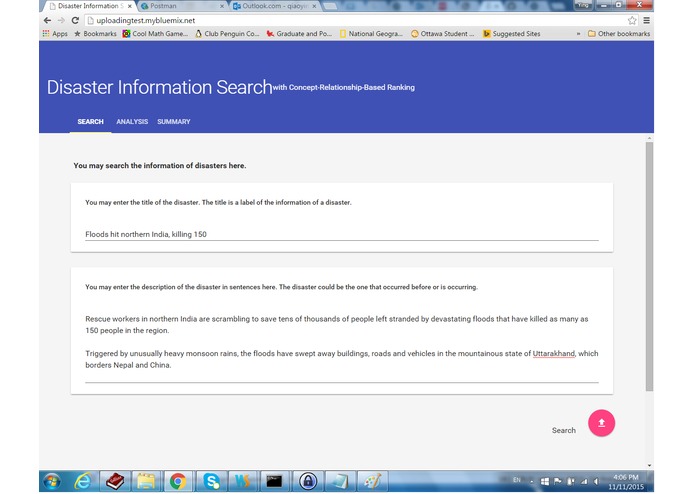Open Paint from the taskbar
This screenshot has height=494, width=695.
tap(372, 481)
